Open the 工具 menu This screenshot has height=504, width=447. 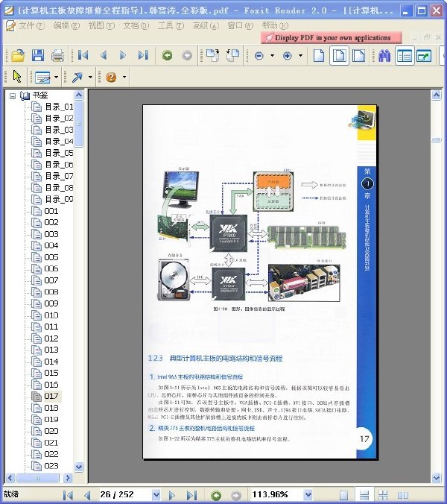pos(171,25)
